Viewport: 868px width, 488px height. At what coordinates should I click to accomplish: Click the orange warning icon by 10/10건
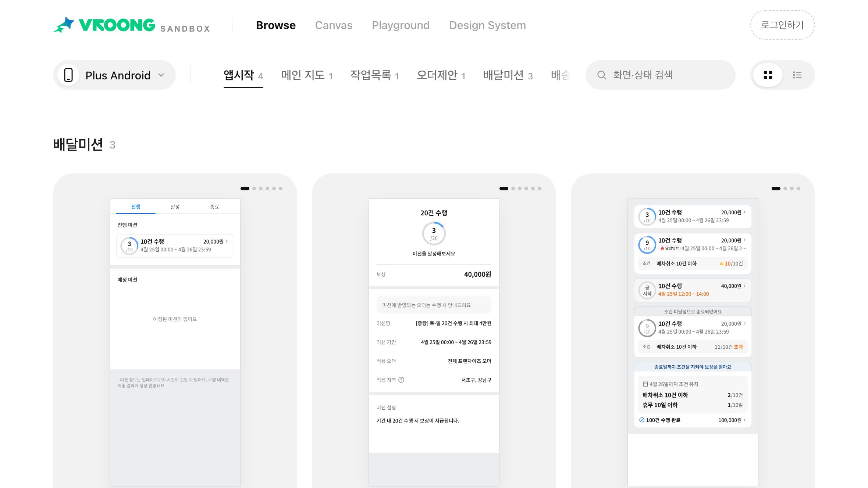pyautogui.click(x=721, y=263)
